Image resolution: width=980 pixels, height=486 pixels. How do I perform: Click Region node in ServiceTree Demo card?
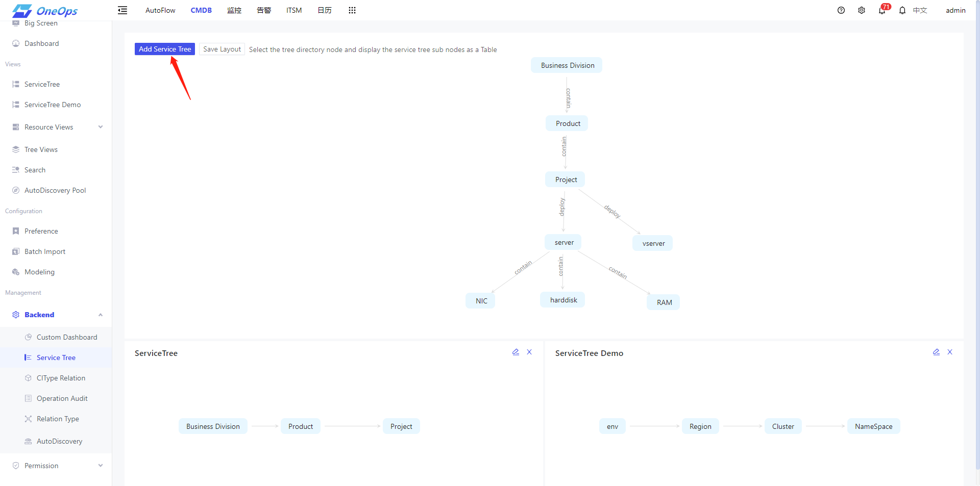(x=700, y=426)
